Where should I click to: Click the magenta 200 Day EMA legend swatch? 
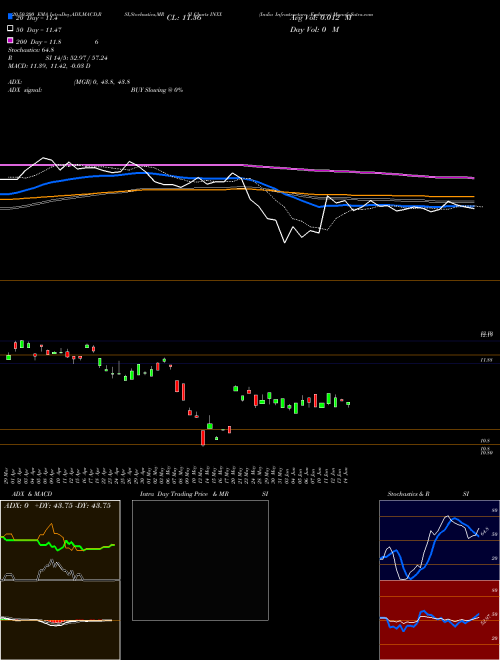[10, 41]
